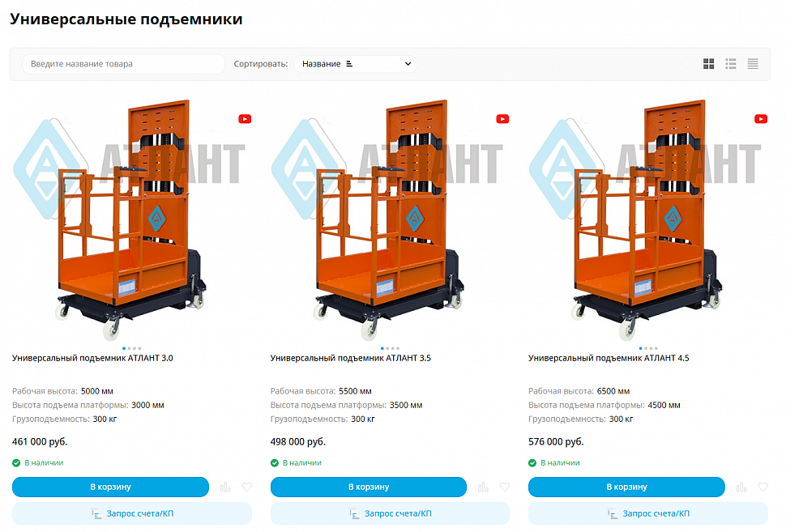The height and width of the screenshot is (532, 786).
Task: Switch to list view with thumbnails
Action: (x=730, y=64)
